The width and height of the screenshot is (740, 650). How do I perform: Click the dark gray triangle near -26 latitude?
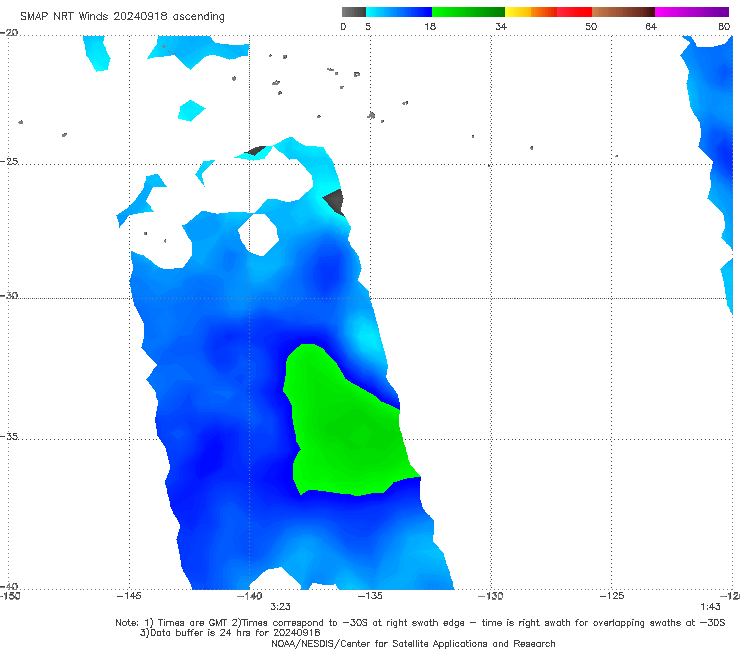pos(335,202)
